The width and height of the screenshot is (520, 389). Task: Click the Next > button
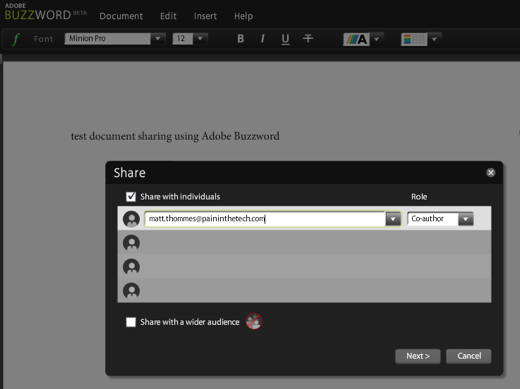(x=418, y=356)
